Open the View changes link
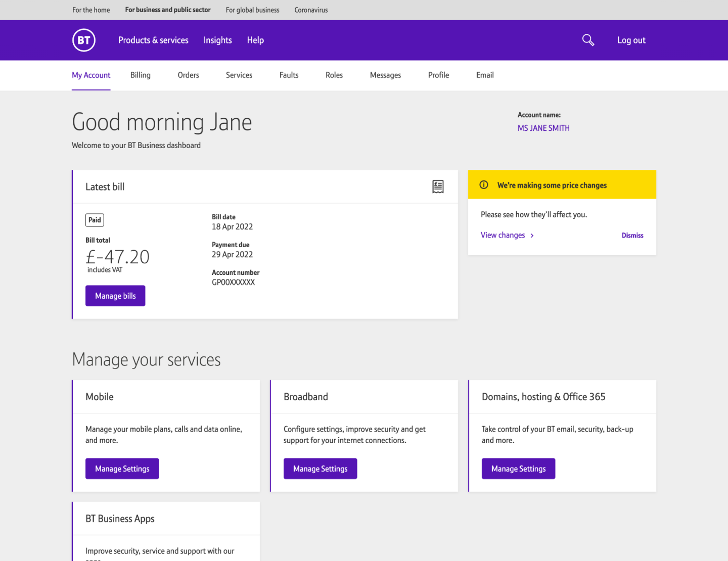The image size is (728, 561). [503, 236]
